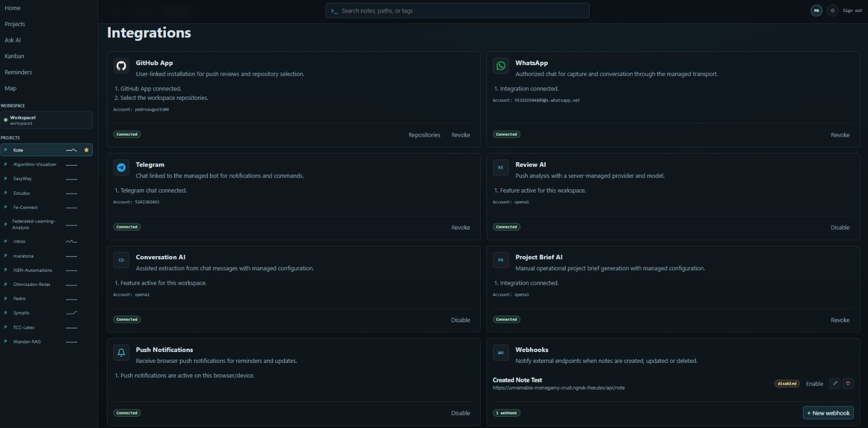Screen dimensions: 868x428
Task: Click the webhook ngrok URL text
Action: click(x=559, y=388)
